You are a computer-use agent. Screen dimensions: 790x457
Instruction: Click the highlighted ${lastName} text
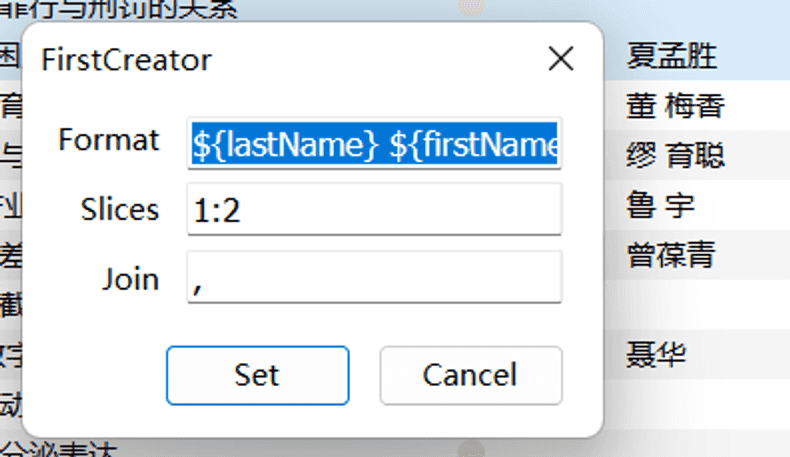coord(285,145)
